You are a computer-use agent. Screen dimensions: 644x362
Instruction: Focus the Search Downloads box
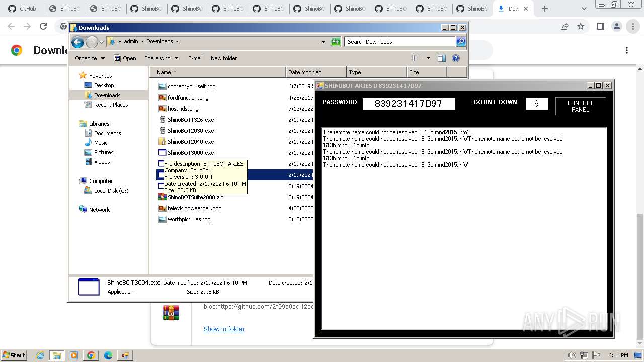pos(400,42)
